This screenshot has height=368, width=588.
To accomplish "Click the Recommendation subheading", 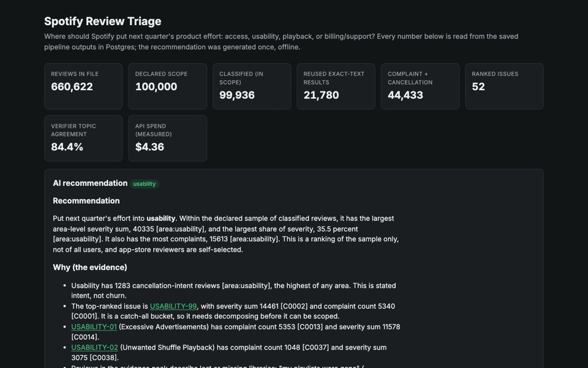I will point(86,201).
